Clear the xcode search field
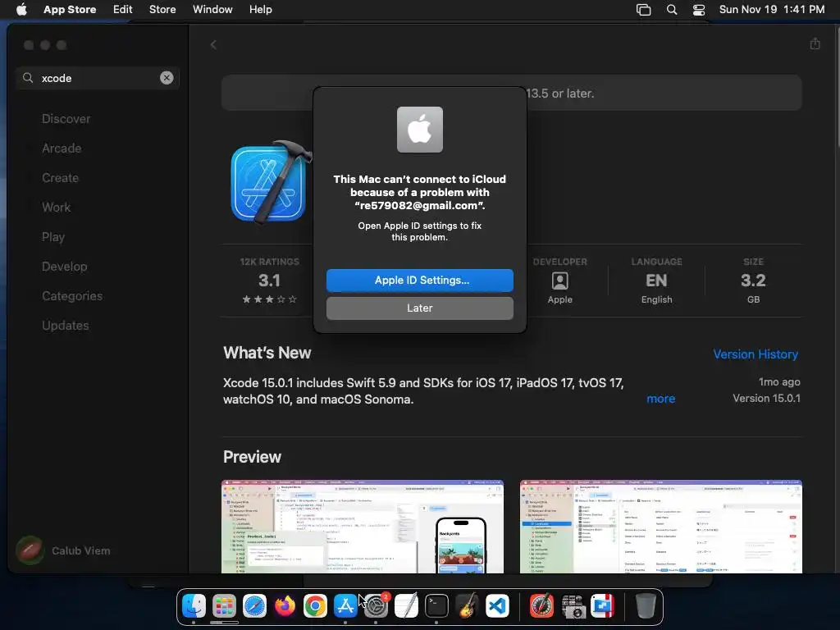The height and width of the screenshot is (630, 840). click(x=167, y=78)
